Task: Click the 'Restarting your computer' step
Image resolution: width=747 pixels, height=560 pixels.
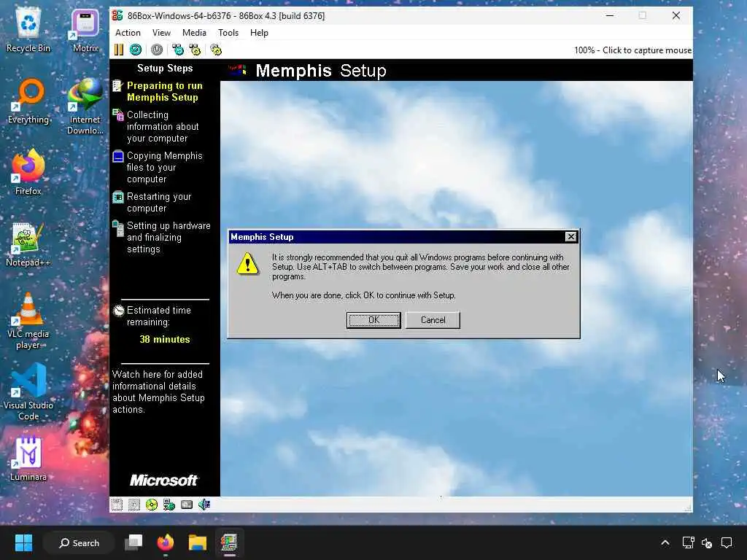Action: pyautogui.click(x=158, y=203)
